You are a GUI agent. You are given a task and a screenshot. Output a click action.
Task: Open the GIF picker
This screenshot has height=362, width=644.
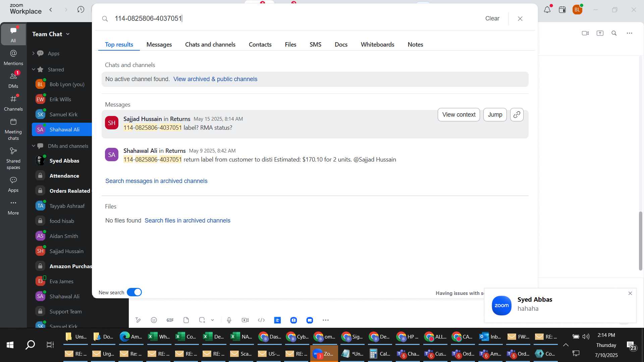(x=170, y=320)
